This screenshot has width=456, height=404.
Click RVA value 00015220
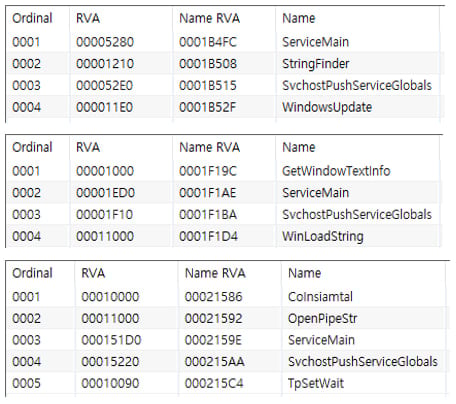110,362
